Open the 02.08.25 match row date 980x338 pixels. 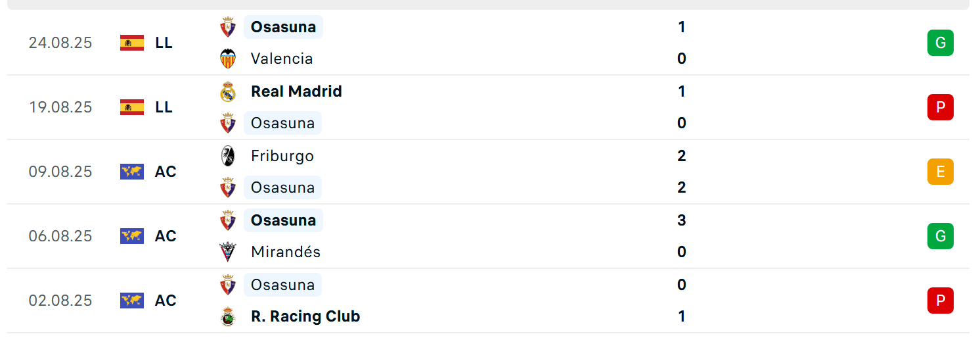tap(60, 301)
